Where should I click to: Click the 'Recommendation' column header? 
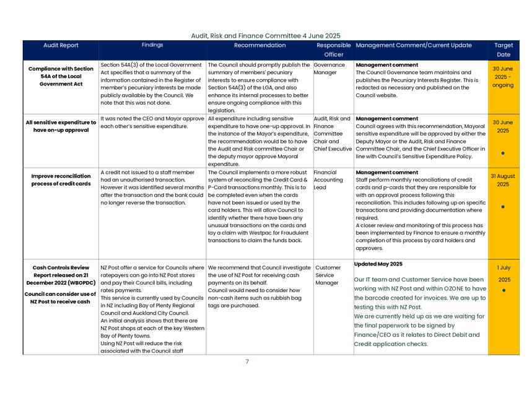(x=259, y=45)
